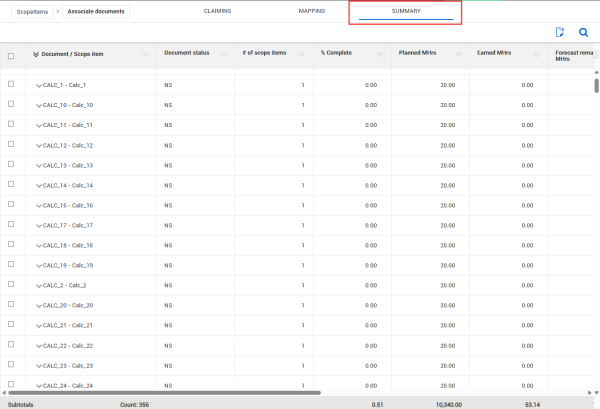Viewport: 600px width, 409px height.
Task: Click the 10,340.00 Planned MHrs subtotal
Action: [448, 404]
